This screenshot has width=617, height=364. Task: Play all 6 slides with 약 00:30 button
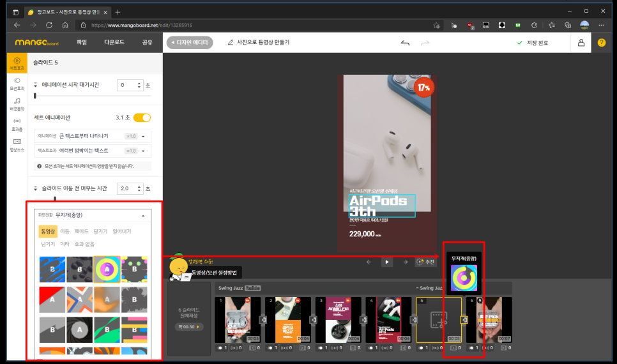(x=189, y=326)
